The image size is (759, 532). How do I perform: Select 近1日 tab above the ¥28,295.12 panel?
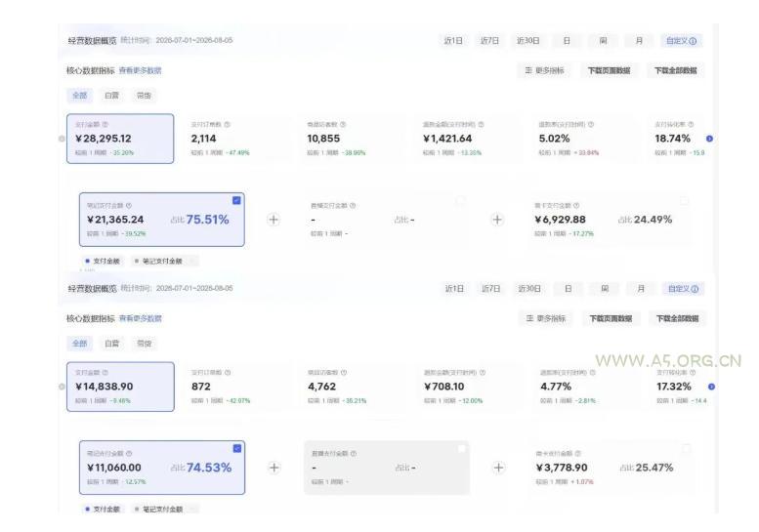[453, 41]
